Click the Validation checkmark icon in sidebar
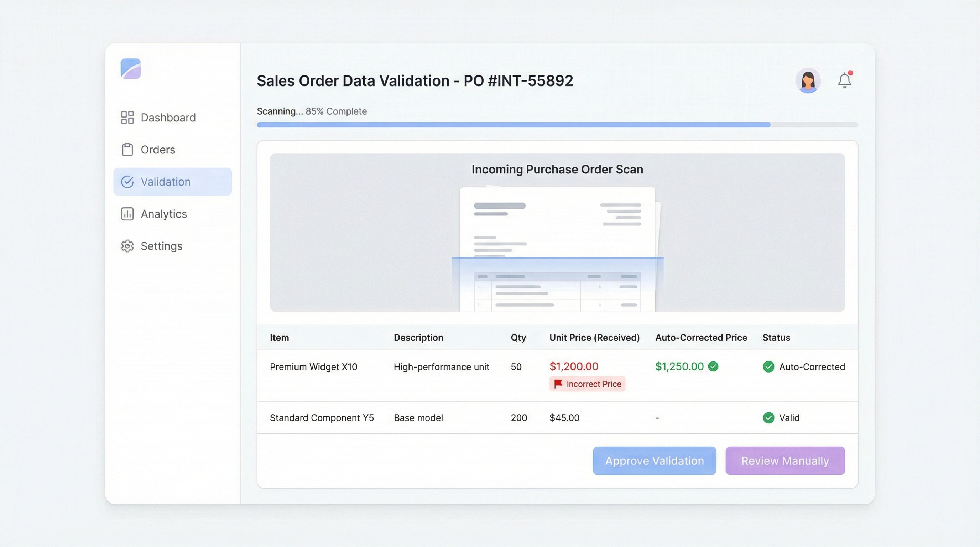Viewport: 980px width, 547px height. pyautogui.click(x=127, y=182)
